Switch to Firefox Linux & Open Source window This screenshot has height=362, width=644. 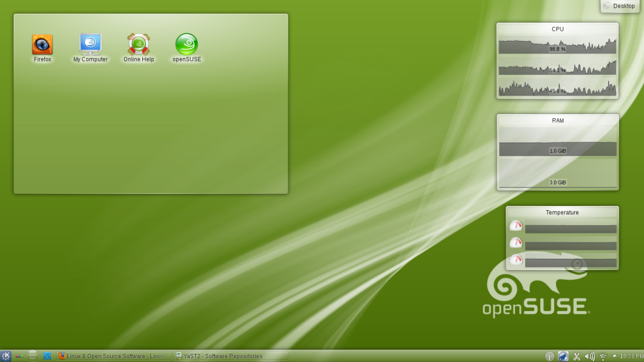click(113, 356)
